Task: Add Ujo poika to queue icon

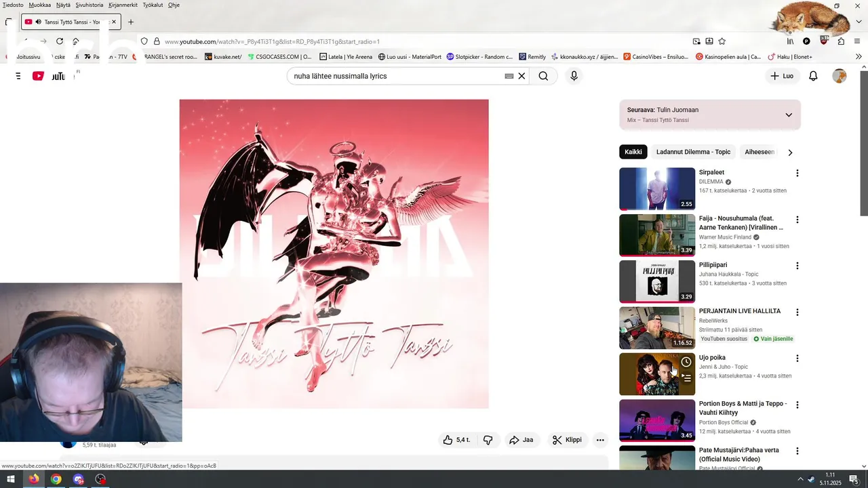Action: pos(686,378)
